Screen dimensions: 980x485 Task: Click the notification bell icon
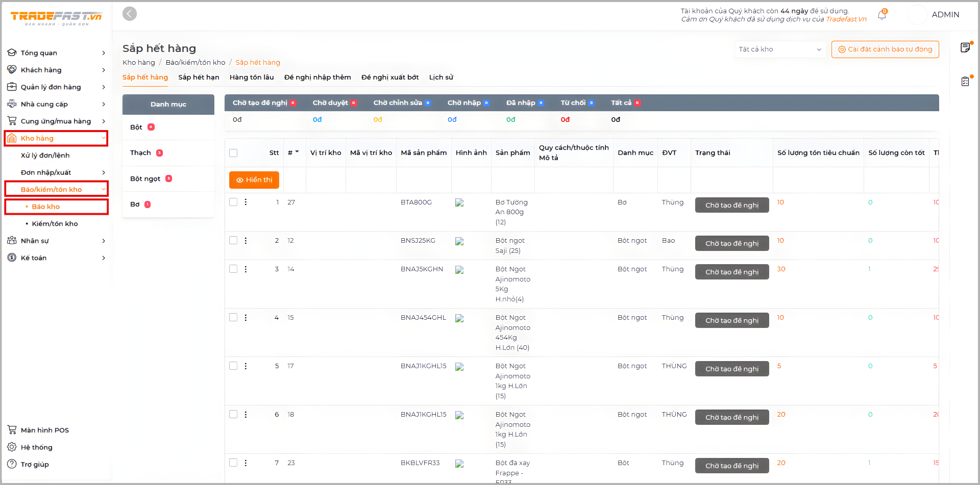881,15
